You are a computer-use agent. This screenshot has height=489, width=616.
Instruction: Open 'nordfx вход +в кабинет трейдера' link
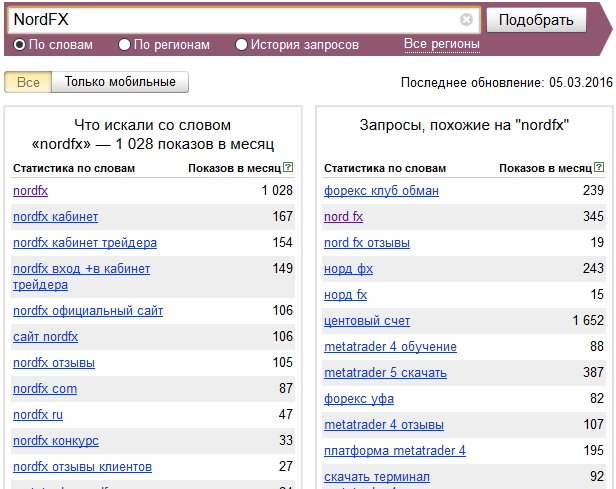click(81, 277)
